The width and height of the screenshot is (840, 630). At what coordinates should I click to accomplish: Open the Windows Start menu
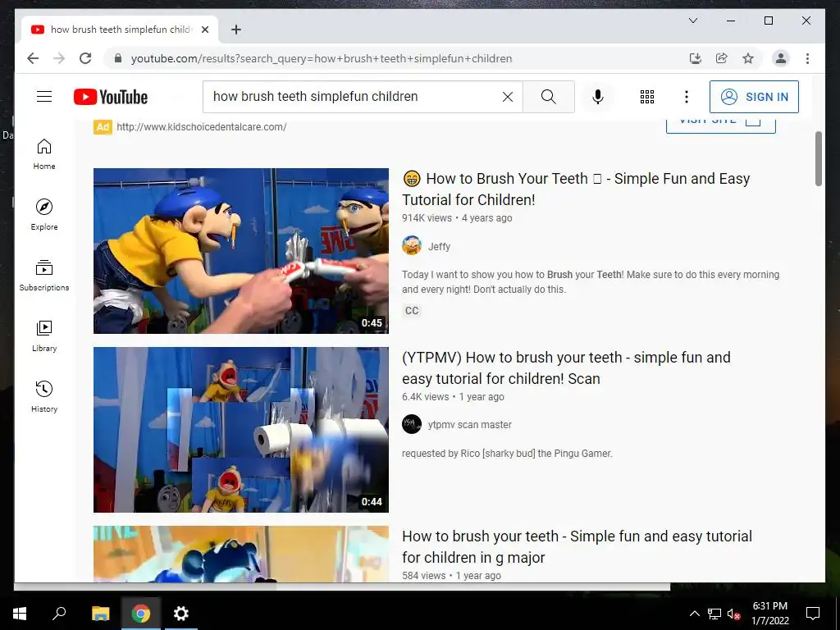pyautogui.click(x=20, y=614)
